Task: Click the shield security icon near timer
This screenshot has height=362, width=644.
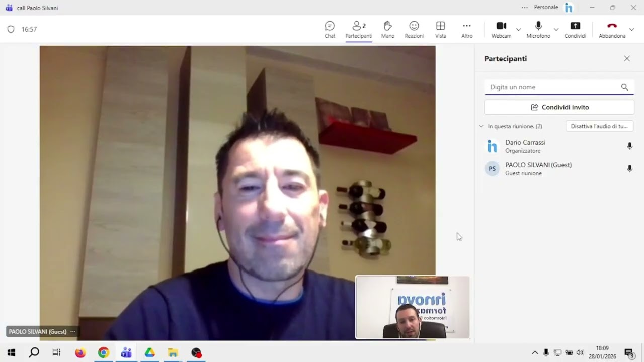Action: pos(11,29)
